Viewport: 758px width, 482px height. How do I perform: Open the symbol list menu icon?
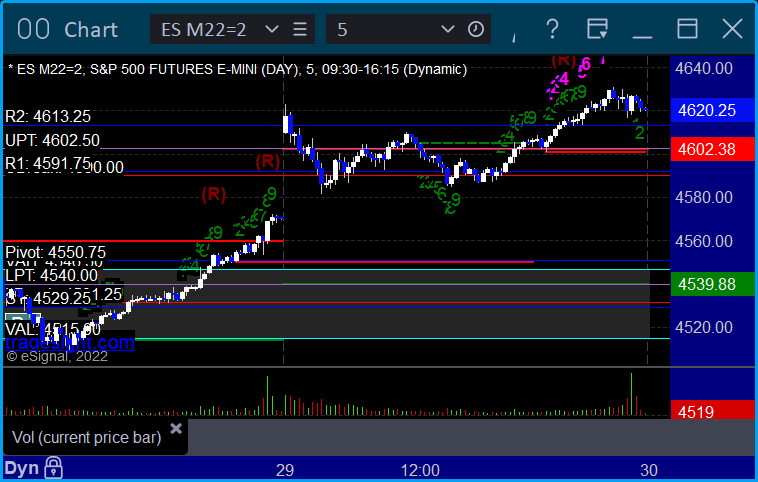tap(300, 29)
